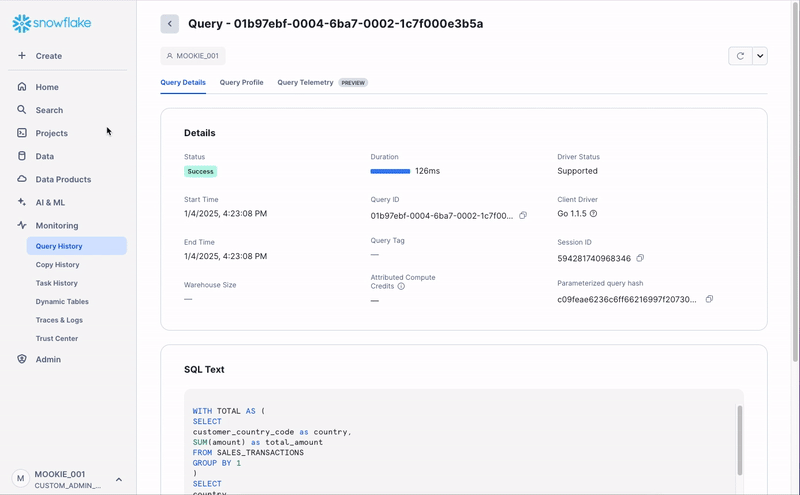This screenshot has height=495, width=800.
Task: Click the Admin shield icon
Action: [x=21, y=359]
